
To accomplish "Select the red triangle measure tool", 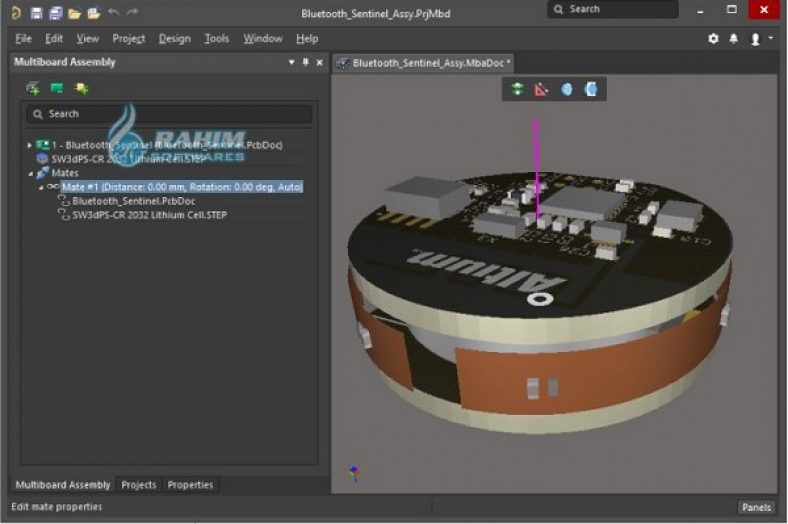I will pyautogui.click(x=541, y=89).
